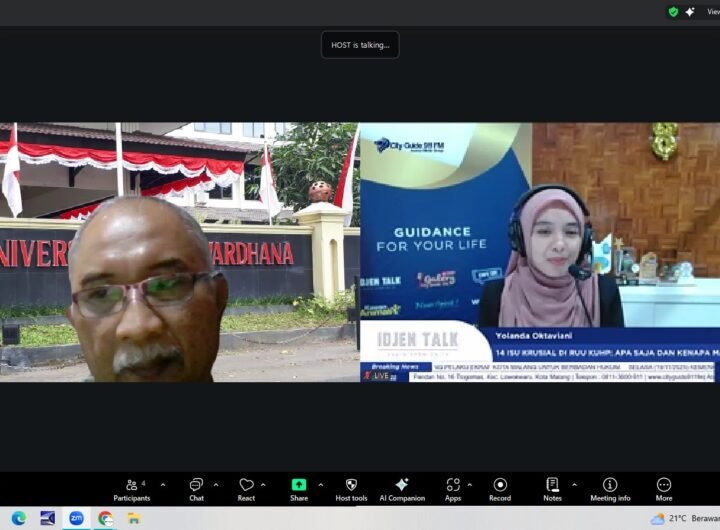The width and height of the screenshot is (720, 530).
Task: Launch the AI Companion from the toolbar
Action: pyautogui.click(x=401, y=489)
